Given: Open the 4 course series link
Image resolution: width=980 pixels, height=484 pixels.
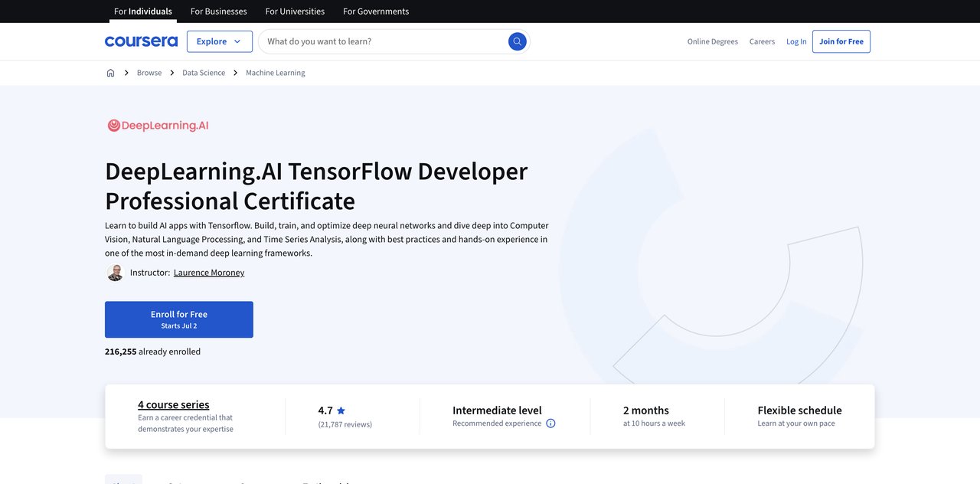Looking at the screenshot, I should (173, 404).
